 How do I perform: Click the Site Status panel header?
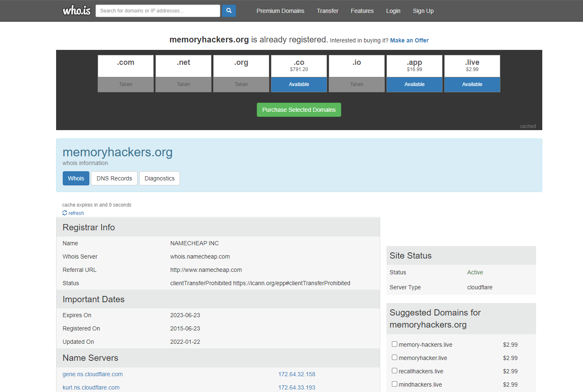click(x=461, y=256)
